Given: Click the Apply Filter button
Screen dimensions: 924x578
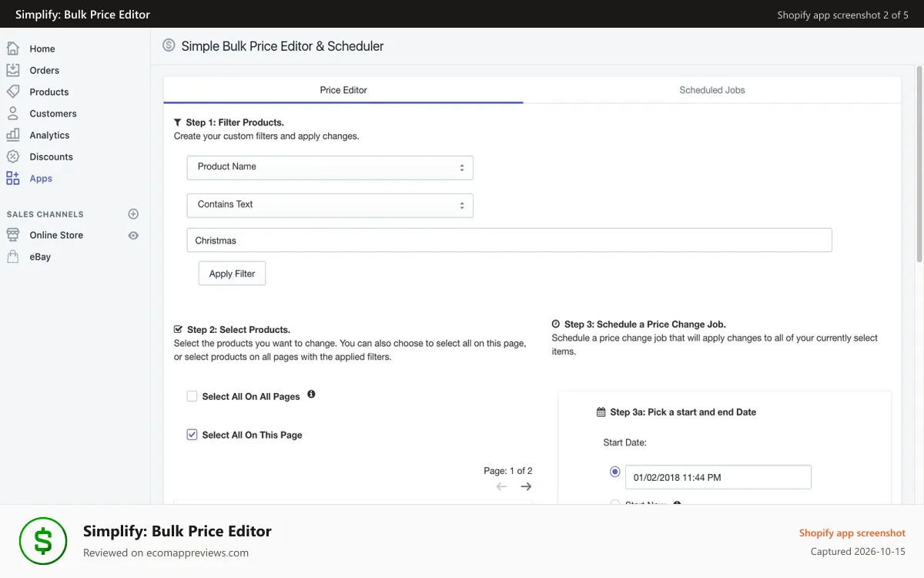Looking at the screenshot, I should 232,274.
